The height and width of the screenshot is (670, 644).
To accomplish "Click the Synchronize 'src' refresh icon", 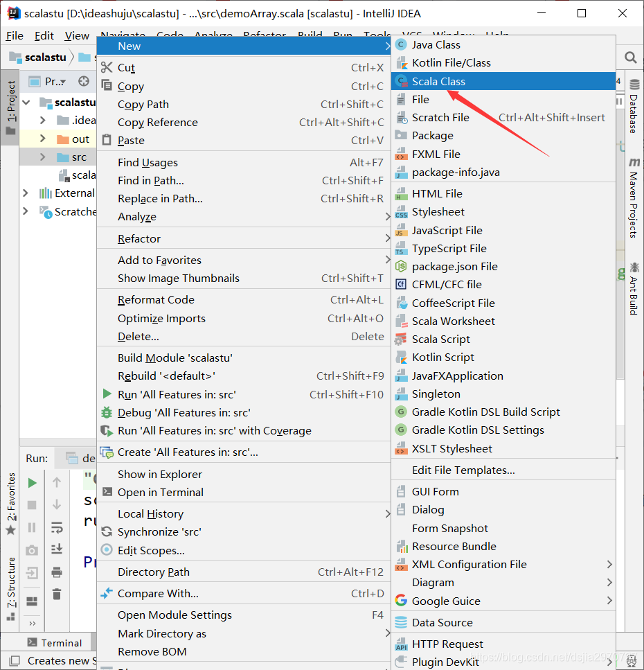I will coord(107,531).
